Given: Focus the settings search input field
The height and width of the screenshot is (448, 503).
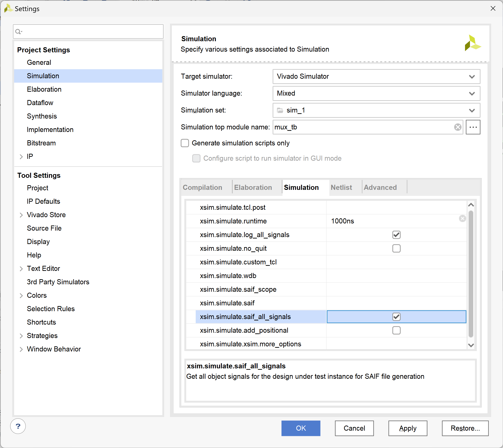Looking at the screenshot, I should point(88,31).
